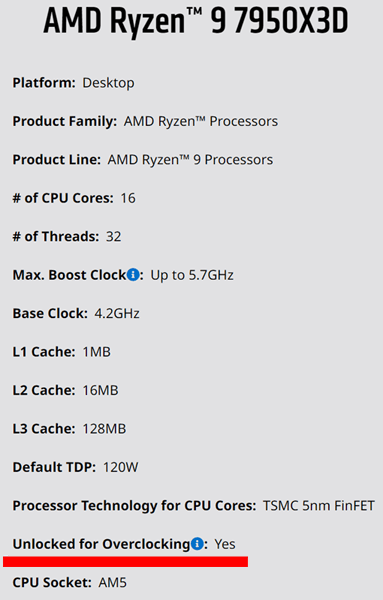Click the L3 Cache 128MB value
The height and width of the screenshot is (600, 383).
(104, 429)
